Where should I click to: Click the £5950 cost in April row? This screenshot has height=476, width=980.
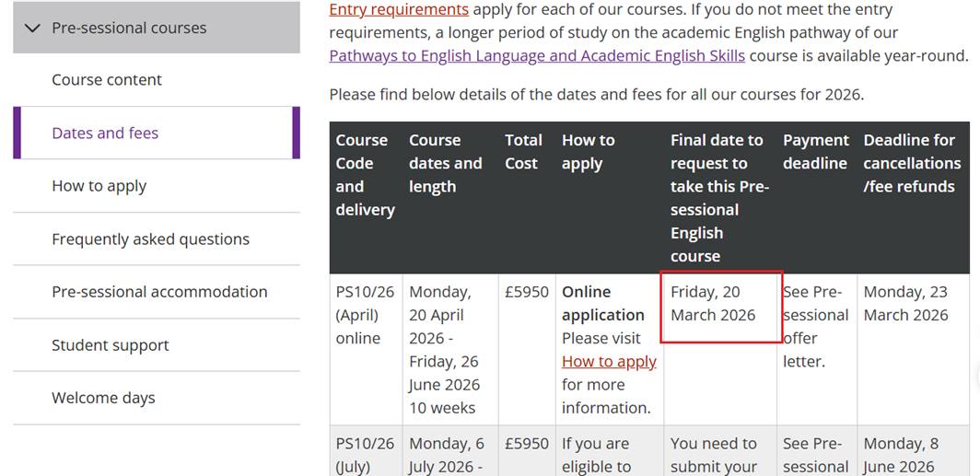tap(527, 292)
